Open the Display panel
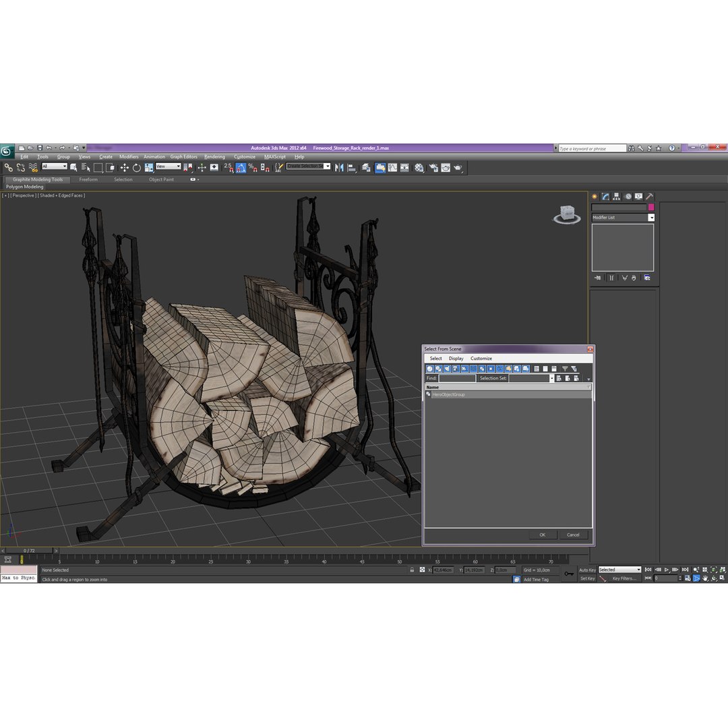 click(x=639, y=196)
